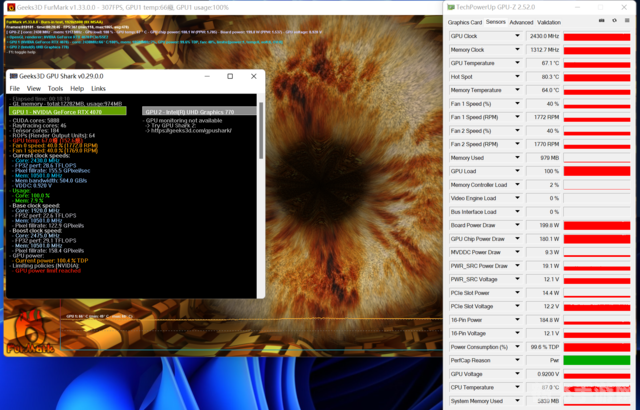Viewport: 640px width, 410px height.
Task: Expand the Board Power Draw dropdown
Action: tap(517, 225)
